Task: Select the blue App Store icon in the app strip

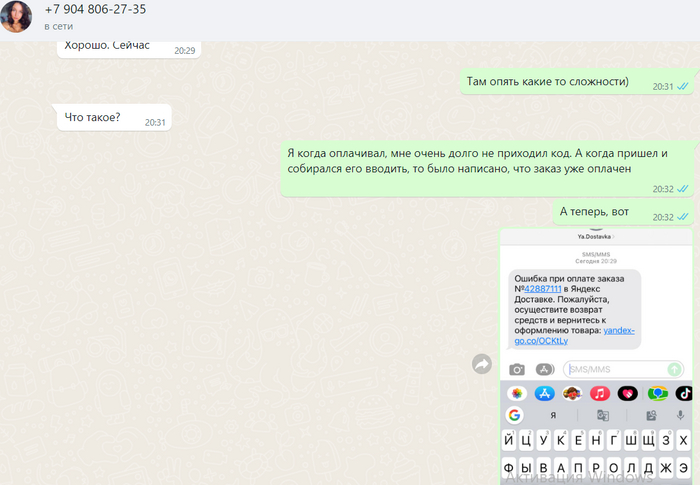Action: 545,393
